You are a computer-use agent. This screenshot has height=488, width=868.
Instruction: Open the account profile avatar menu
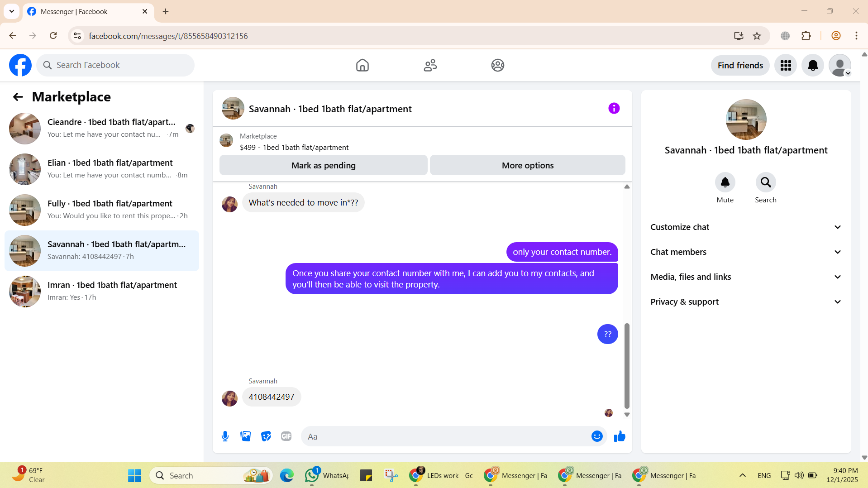[x=840, y=66]
